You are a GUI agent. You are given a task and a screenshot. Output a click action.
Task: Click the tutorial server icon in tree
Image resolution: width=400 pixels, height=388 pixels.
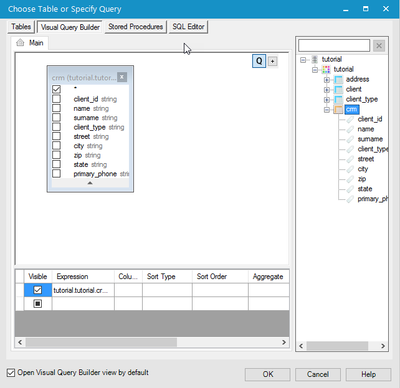pyautogui.click(x=315, y=59)
